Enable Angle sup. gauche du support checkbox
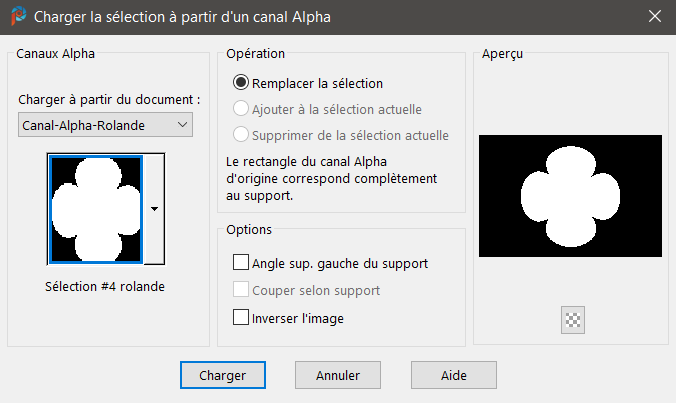 pos(240,264)
